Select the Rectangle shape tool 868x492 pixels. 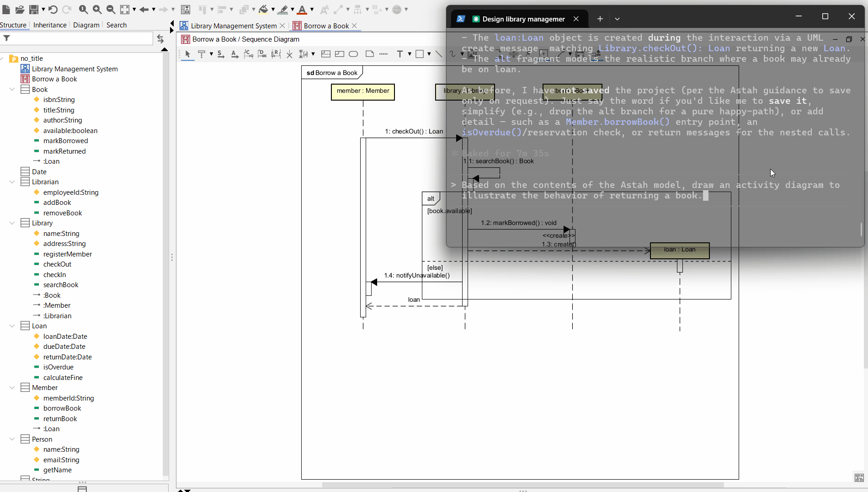(x=420, y=54)
